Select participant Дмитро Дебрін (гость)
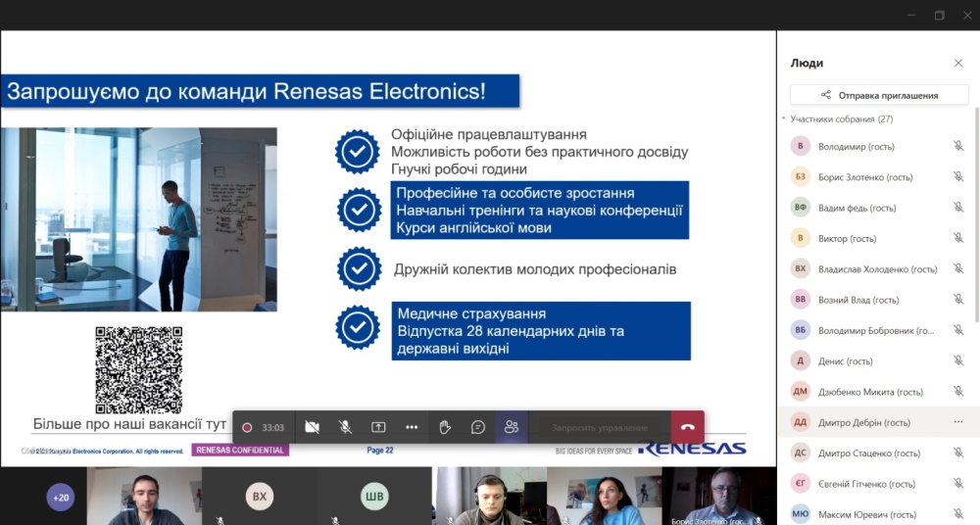980x525 pixels. click(876, 422)
